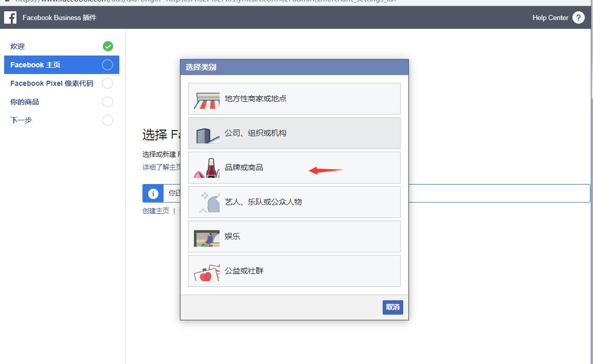
Task: Click the 创建主页 link
Action: click(x=156, y=211)
